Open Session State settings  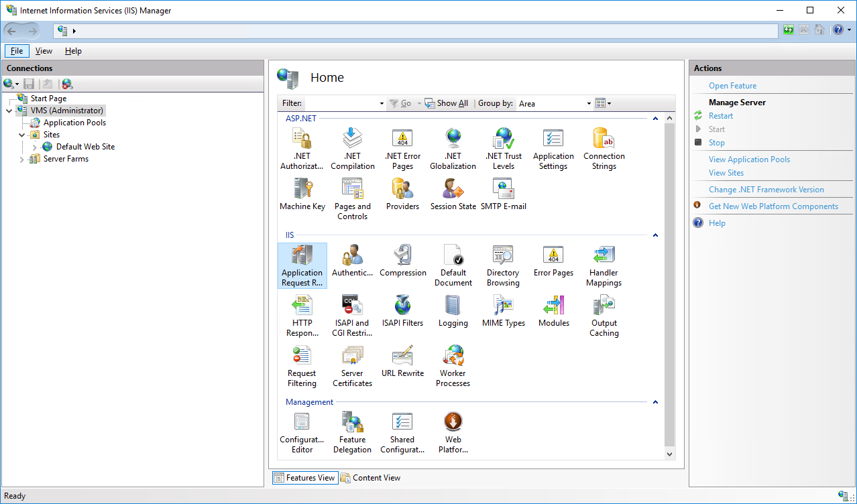coord(453,194)
